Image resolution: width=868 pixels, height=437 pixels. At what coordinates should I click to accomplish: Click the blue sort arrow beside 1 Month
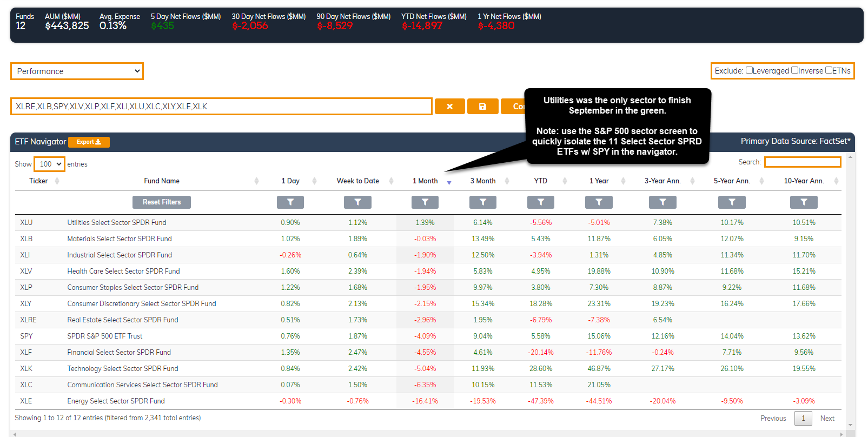point(449,183)
